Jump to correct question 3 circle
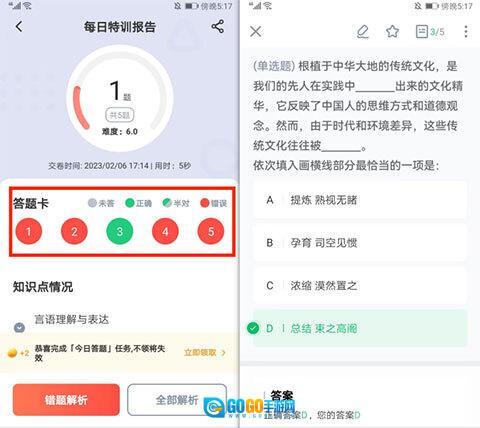Viewport: 480px width, 428px height. pos(120,231)
